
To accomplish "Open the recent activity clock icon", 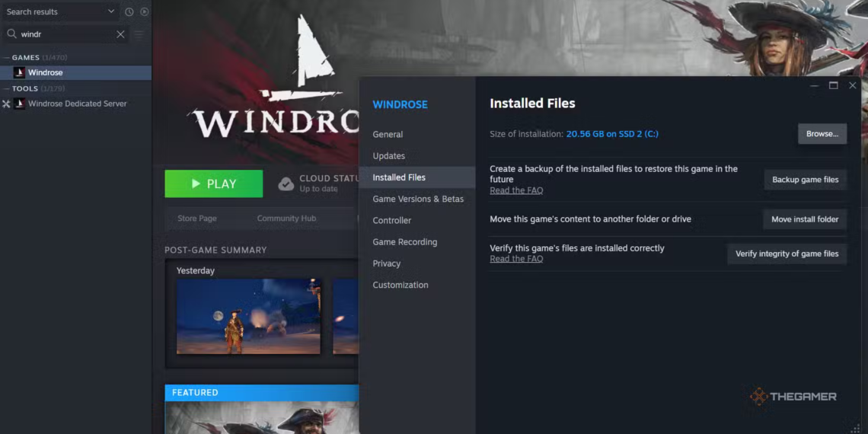I will click(129, 11).
